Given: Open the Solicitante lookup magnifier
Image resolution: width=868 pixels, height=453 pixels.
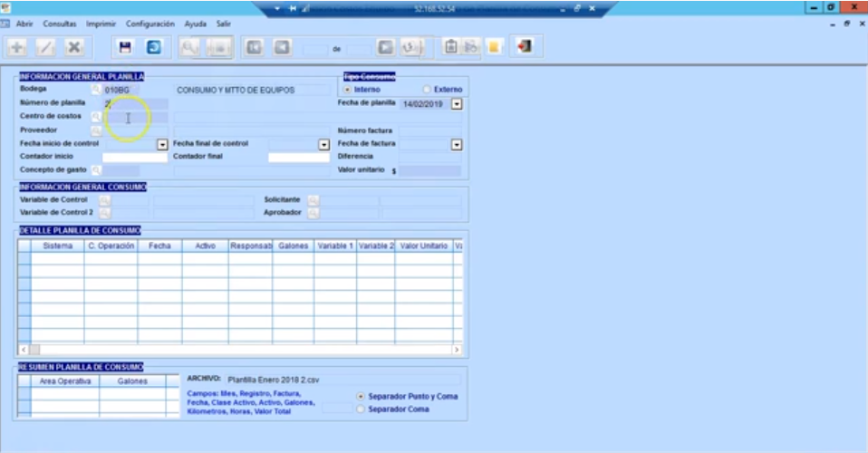Looking at the screenshot, I should (313, 200).
